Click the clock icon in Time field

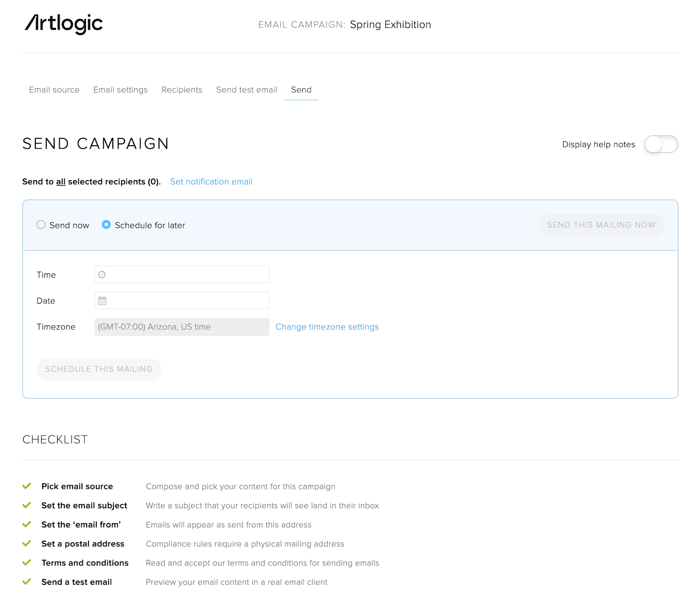pos(102,275)
